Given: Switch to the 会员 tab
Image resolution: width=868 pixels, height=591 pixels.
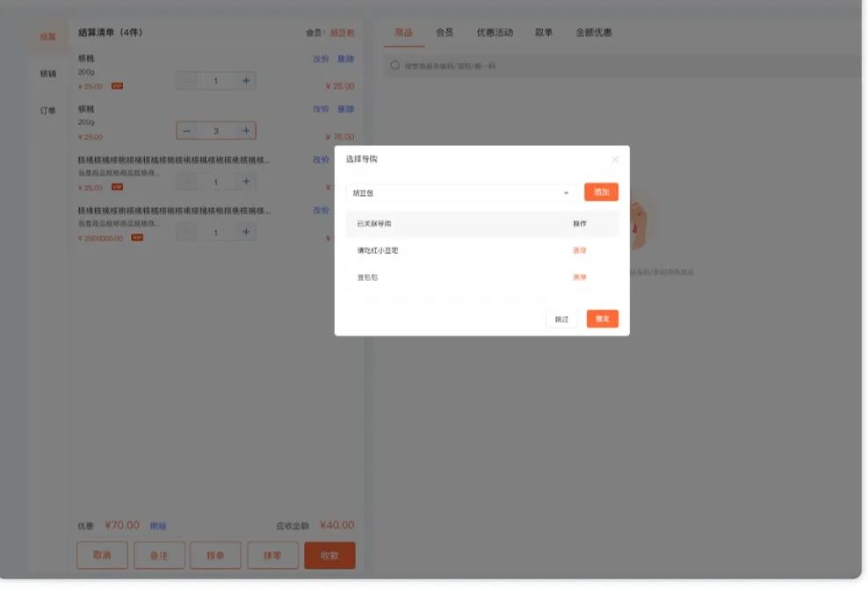Looking at the screenshot, I should click(x=444, y=32).
